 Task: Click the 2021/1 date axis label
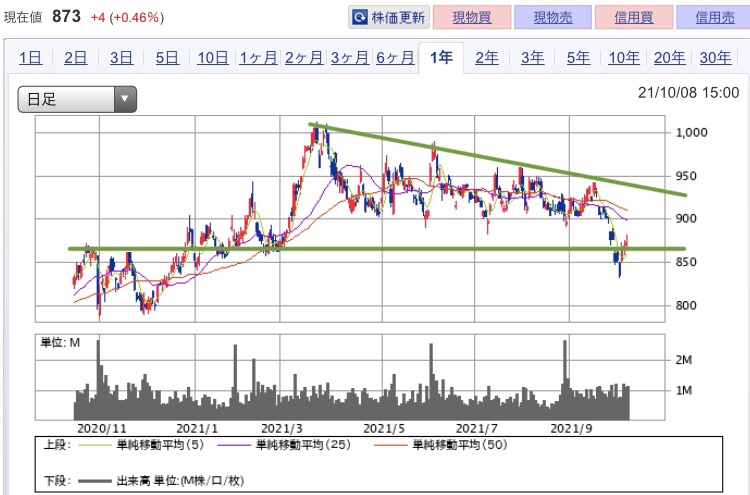[197, 428]
